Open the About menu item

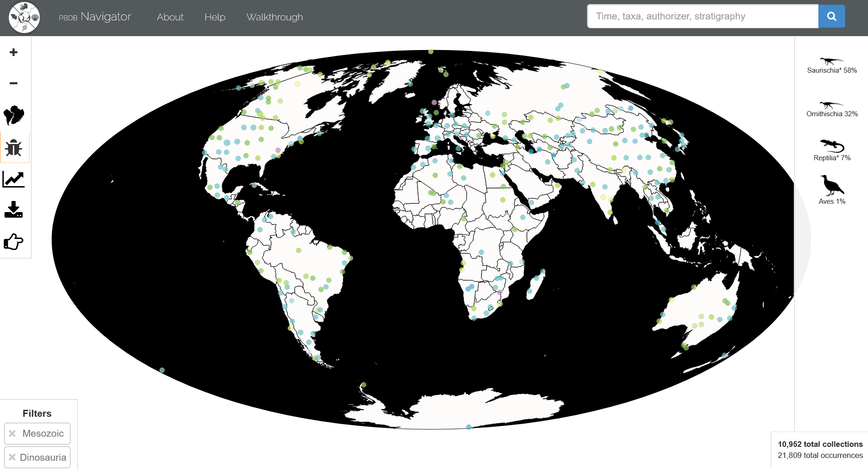point(170,17)
